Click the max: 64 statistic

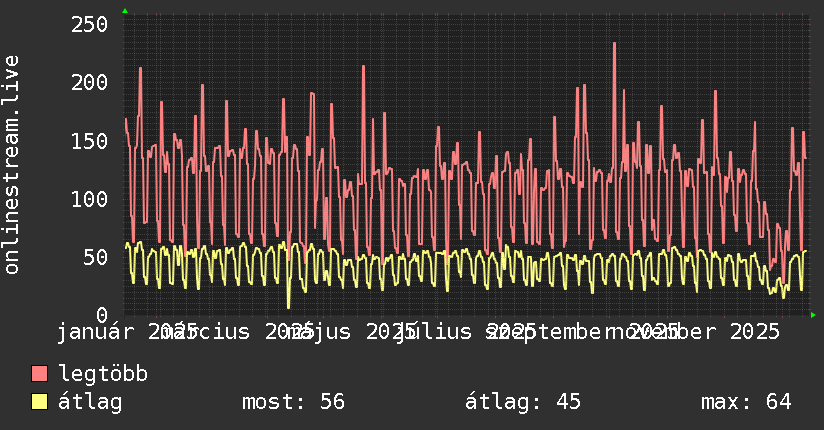tap(746, 402)
